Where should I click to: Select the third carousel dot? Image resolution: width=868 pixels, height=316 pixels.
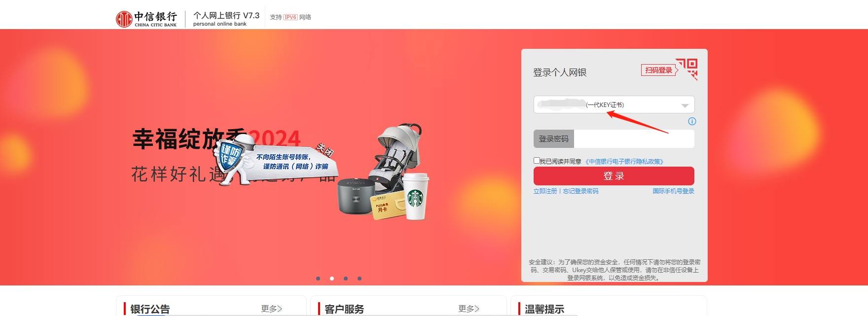click(x=346, y=279)
